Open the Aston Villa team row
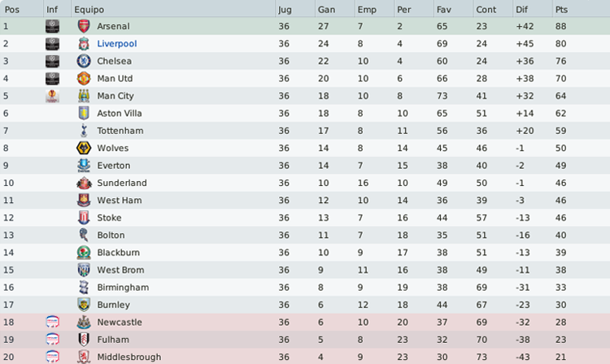The image size is (610, 364). (x=305, y=113)
